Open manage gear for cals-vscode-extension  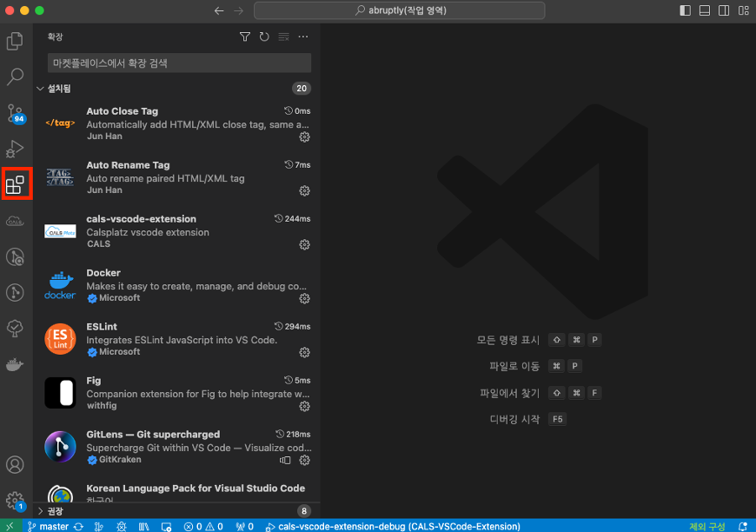[x=304, y=245]
